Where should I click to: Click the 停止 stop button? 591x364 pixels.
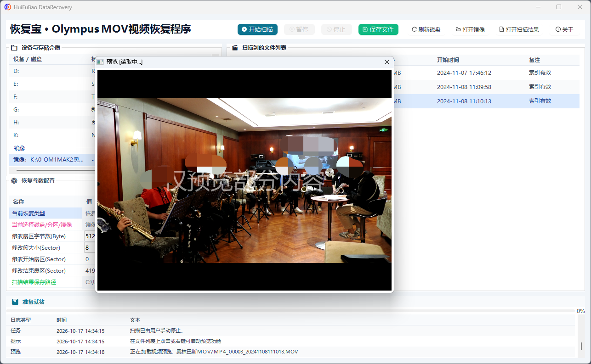click(336, 29)
